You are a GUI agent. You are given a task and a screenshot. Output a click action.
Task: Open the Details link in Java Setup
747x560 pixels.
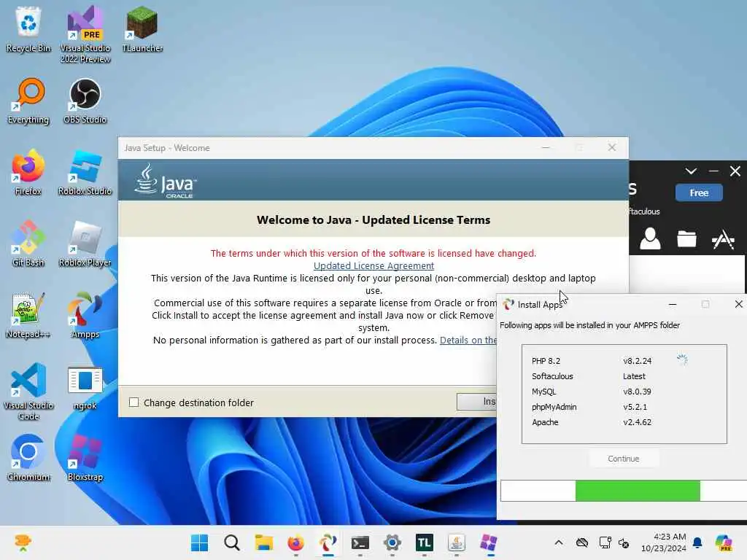click(x=468, y=340)
